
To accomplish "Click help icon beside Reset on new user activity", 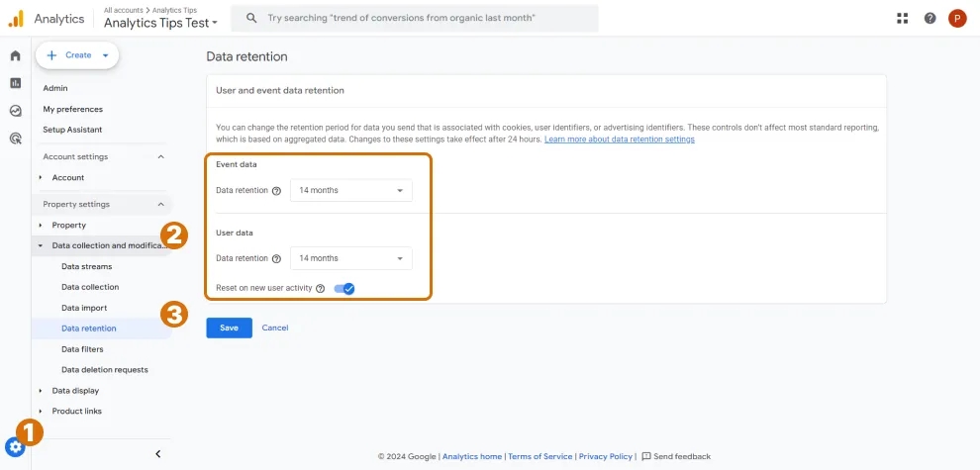I will [x=320, y=289].
